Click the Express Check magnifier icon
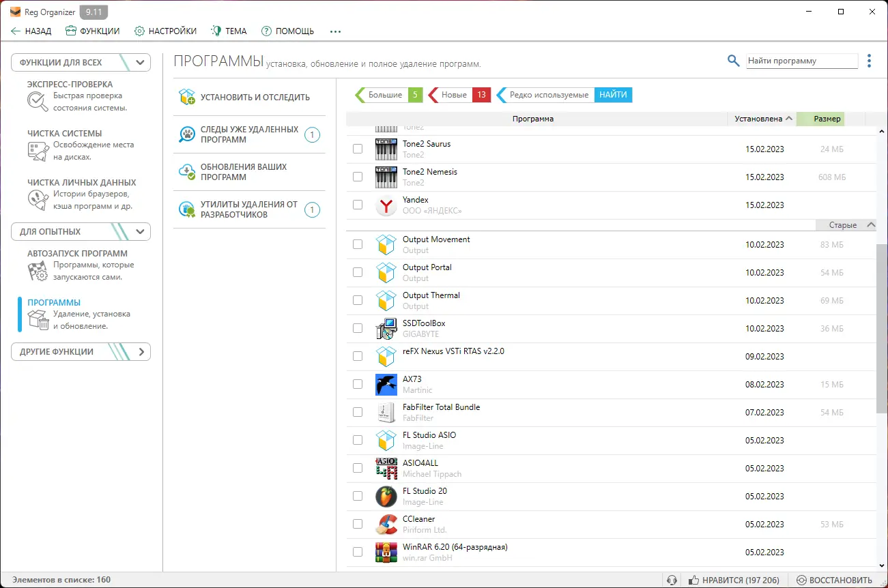 pyautogui.click(x=37, y=101)
